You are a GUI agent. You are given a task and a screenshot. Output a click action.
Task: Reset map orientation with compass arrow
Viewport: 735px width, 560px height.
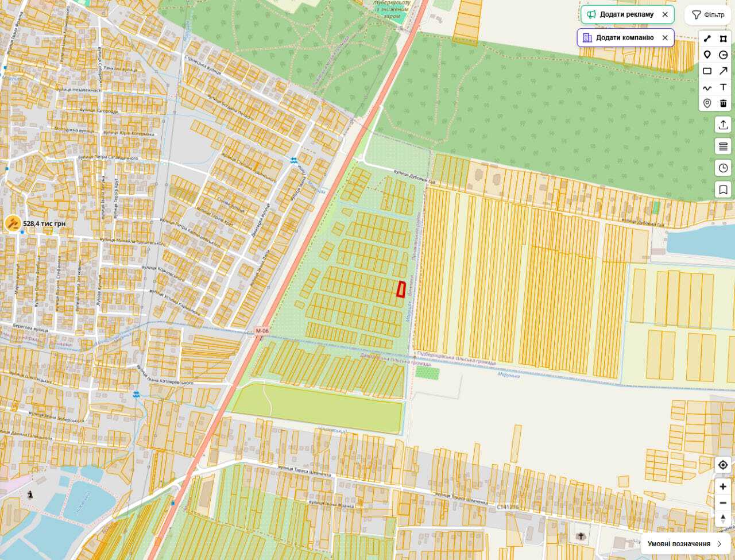pyautogui.click(x=723, y=519)
